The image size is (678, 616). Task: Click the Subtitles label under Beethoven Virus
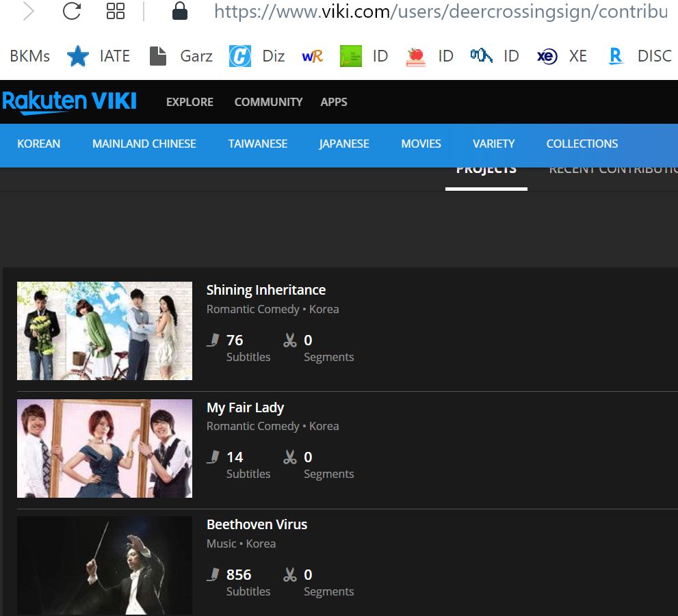pos(248,591)
